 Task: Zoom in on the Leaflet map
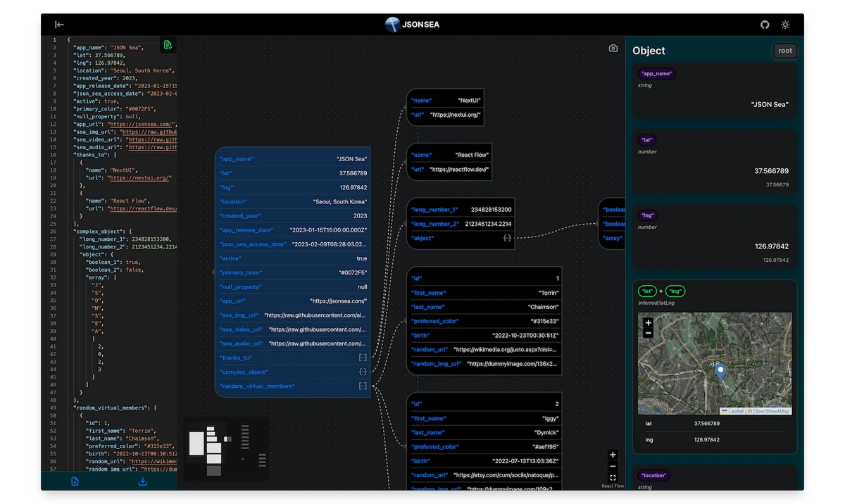[649, 323]
